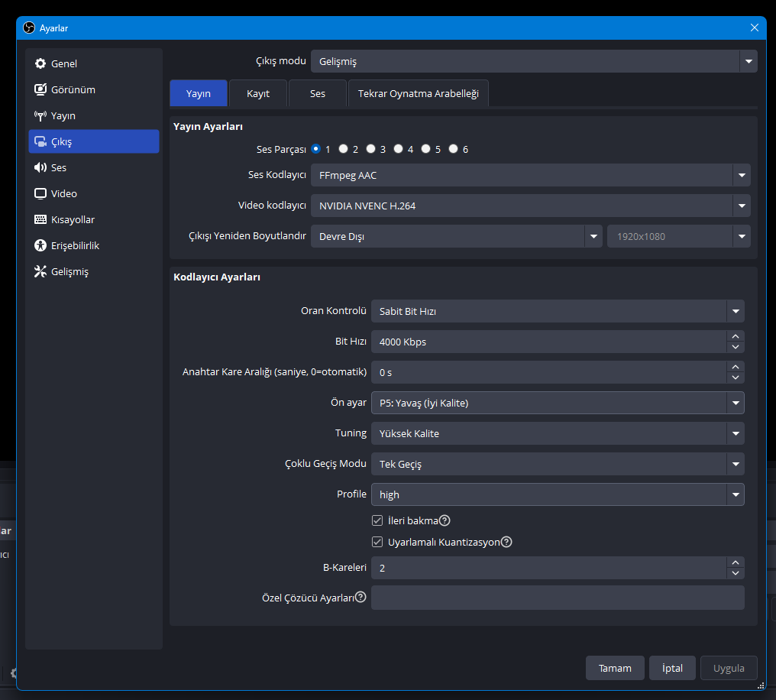776x700 pixels.
Task: Click help icon next to İleri bakma
Action: (x=445, y=520)
